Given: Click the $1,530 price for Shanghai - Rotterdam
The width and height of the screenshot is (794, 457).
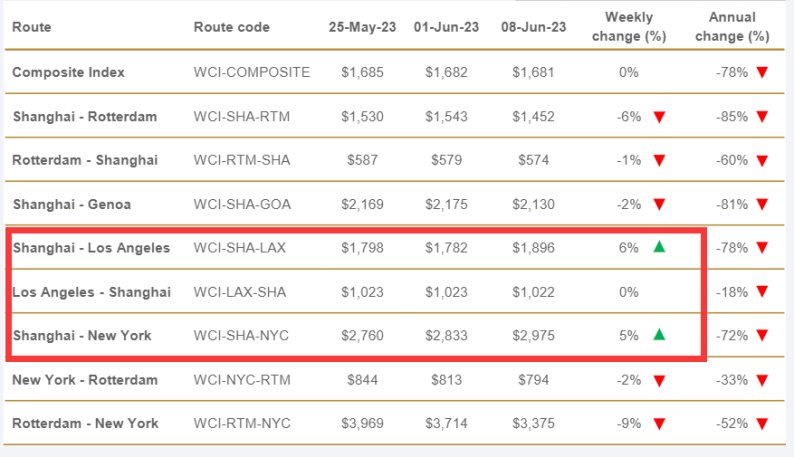Looking at the screenshot, I should pos(362,116).
